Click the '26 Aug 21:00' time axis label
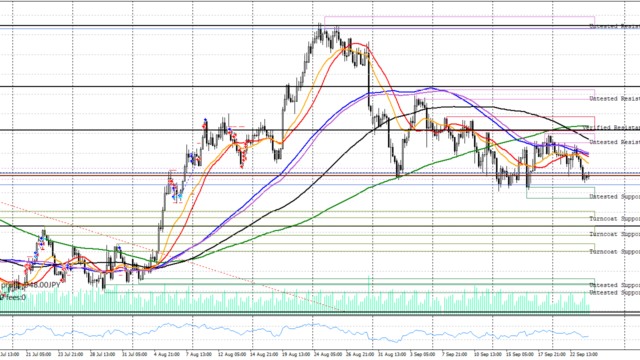This screenshot has height=360, width=640. (x=360, y=354)
